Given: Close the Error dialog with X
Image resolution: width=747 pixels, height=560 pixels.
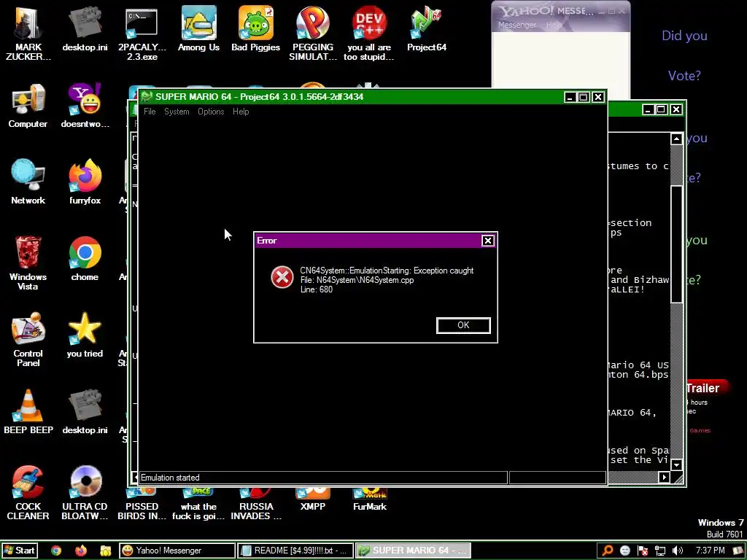Looking at the screenshot, I should 487,241.
